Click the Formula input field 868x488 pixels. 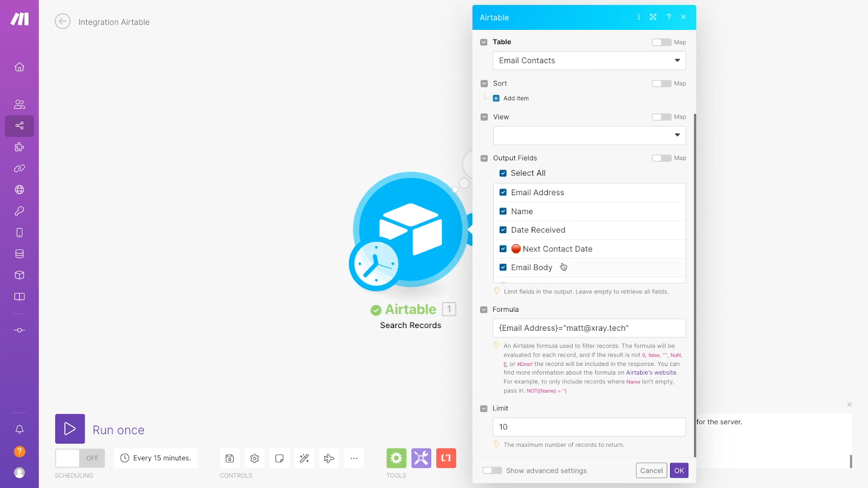589,328
